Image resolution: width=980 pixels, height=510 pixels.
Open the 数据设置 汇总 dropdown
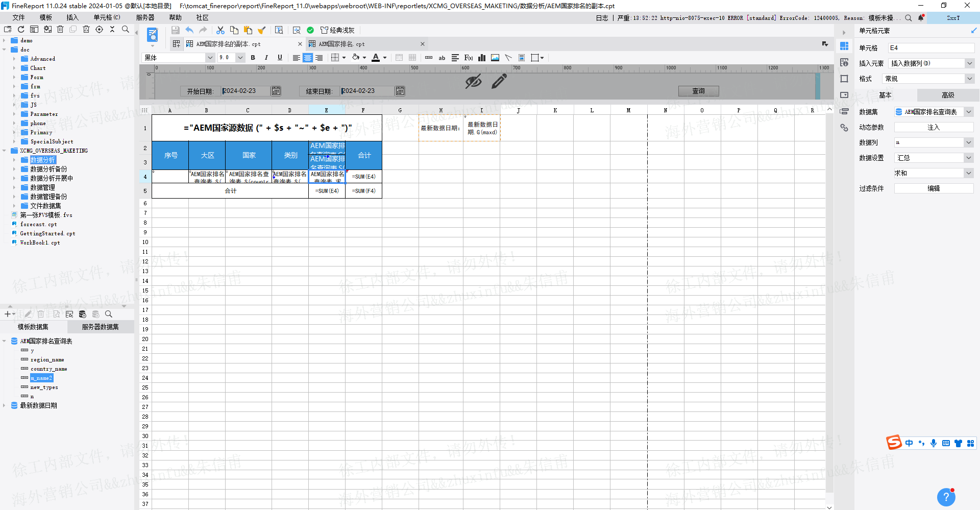934,158
